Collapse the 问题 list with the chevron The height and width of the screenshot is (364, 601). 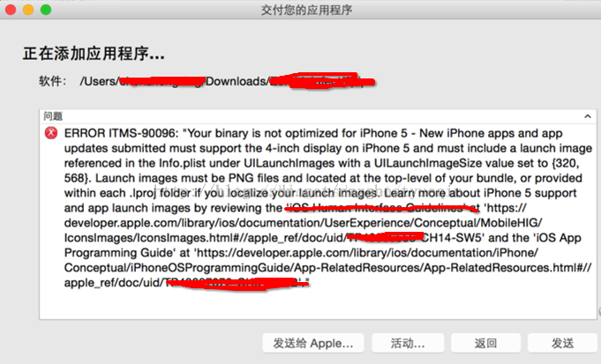(x=588, y=116)
